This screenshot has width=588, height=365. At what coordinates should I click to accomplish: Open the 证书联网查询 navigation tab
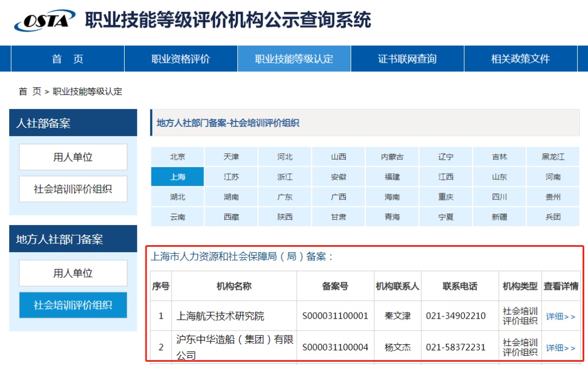click(407, 59)
